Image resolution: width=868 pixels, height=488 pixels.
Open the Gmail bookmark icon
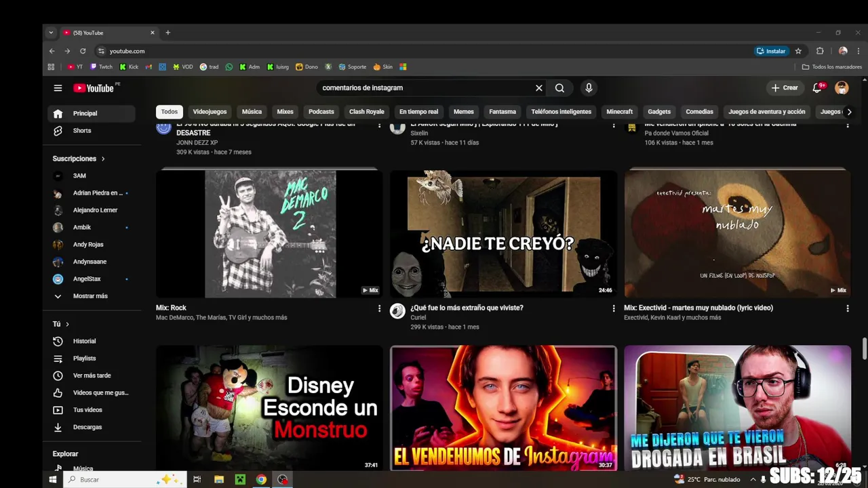[x=149, y=67]
